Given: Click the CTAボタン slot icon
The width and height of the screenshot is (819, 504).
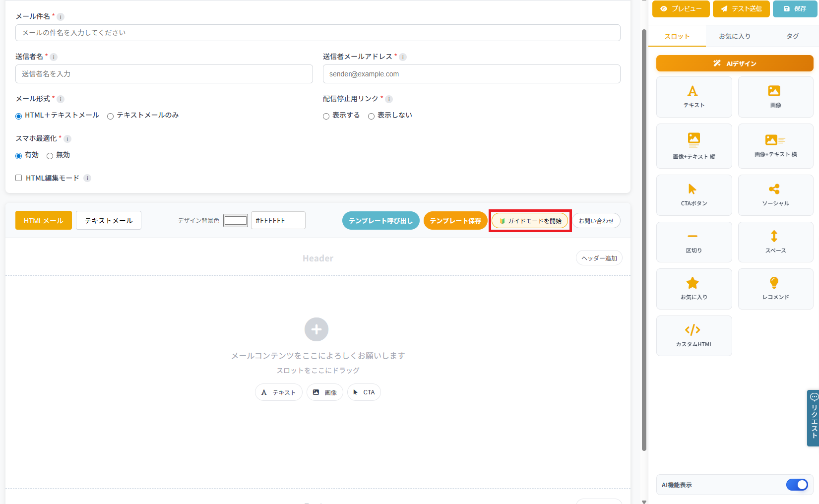Looking at the screenshot, I should (693, 195).
